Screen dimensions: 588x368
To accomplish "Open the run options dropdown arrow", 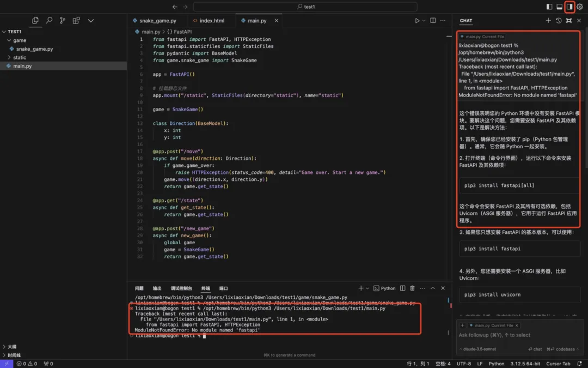I will (x=424, y=21).
